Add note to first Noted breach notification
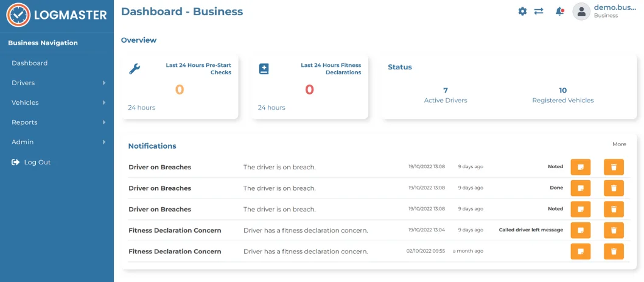Viewport: 644px width, 282px height. (x=581, y=167)
